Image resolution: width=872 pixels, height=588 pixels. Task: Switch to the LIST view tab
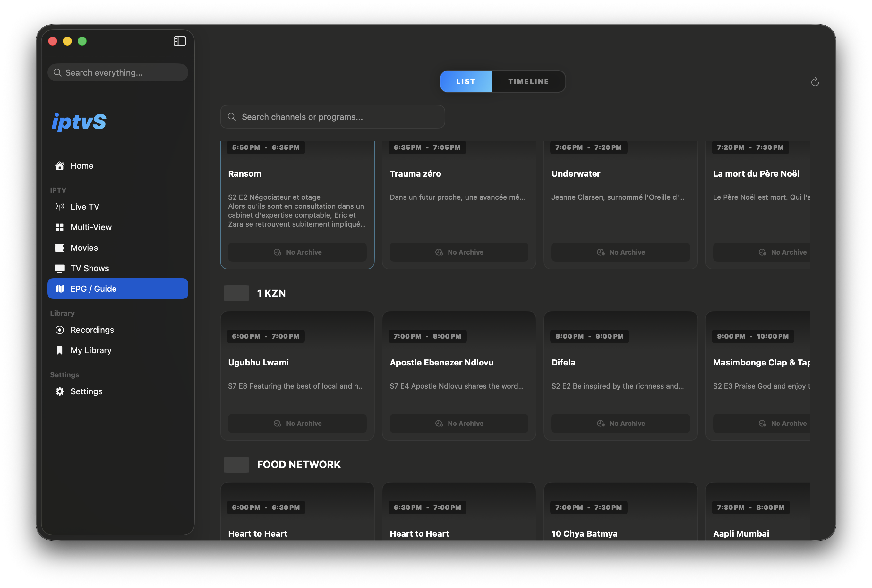pos(466,81)
